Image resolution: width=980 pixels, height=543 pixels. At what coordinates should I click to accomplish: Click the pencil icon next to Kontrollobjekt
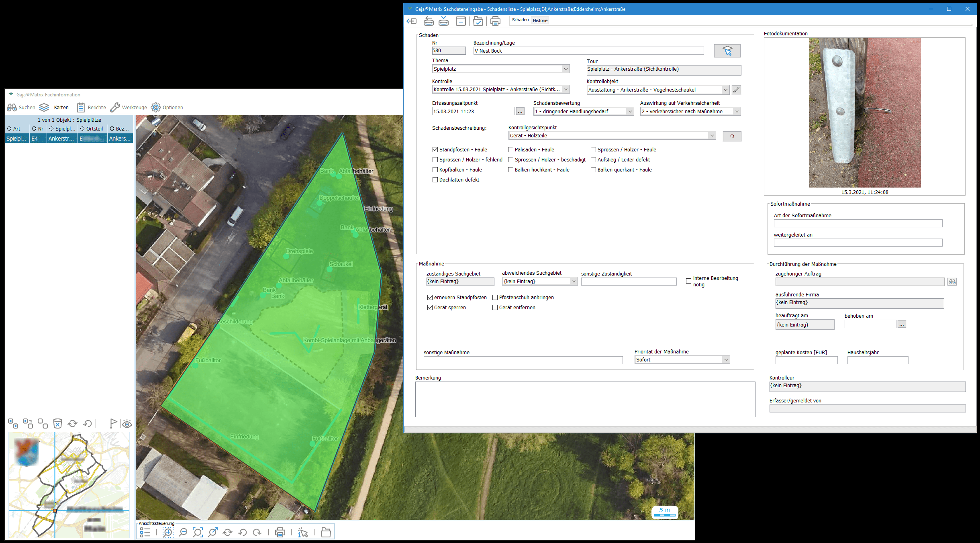[736, 90]
